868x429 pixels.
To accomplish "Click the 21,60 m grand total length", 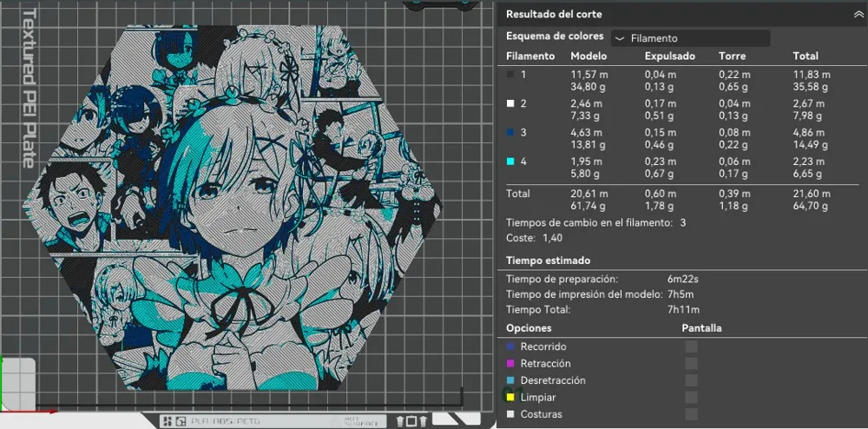I will [812, 194].
